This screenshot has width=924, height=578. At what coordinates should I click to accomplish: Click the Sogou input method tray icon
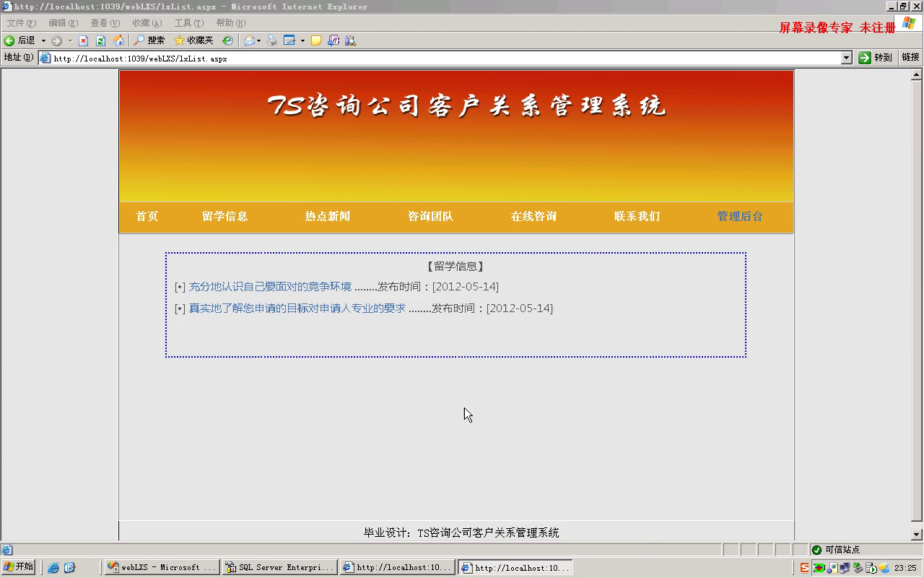805,568
